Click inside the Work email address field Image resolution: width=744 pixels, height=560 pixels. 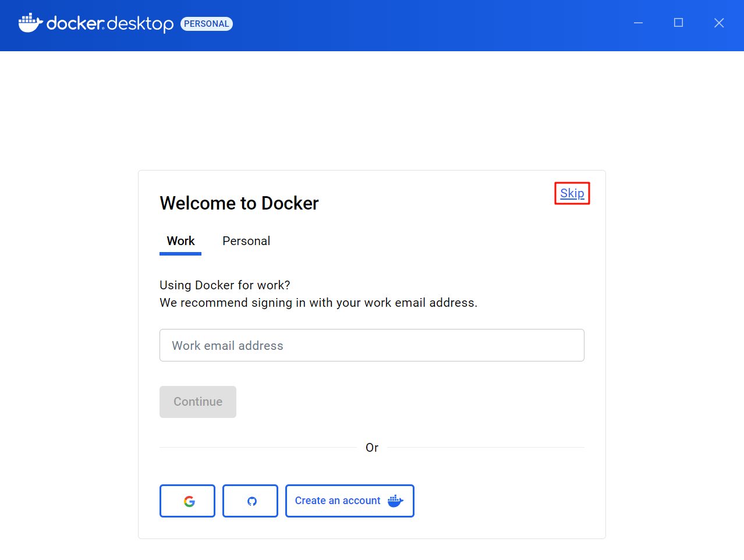click(x=371, y=345)
